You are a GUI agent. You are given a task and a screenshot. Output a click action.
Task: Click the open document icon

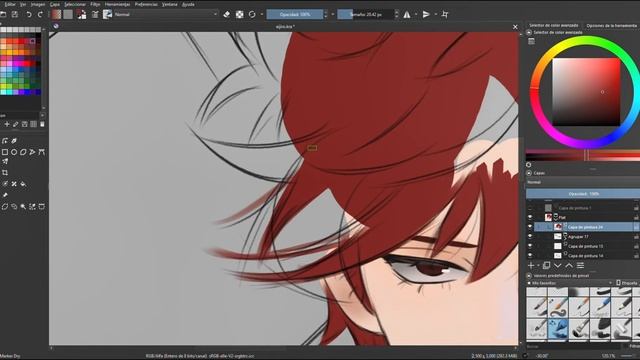click(x=3, y=15)
